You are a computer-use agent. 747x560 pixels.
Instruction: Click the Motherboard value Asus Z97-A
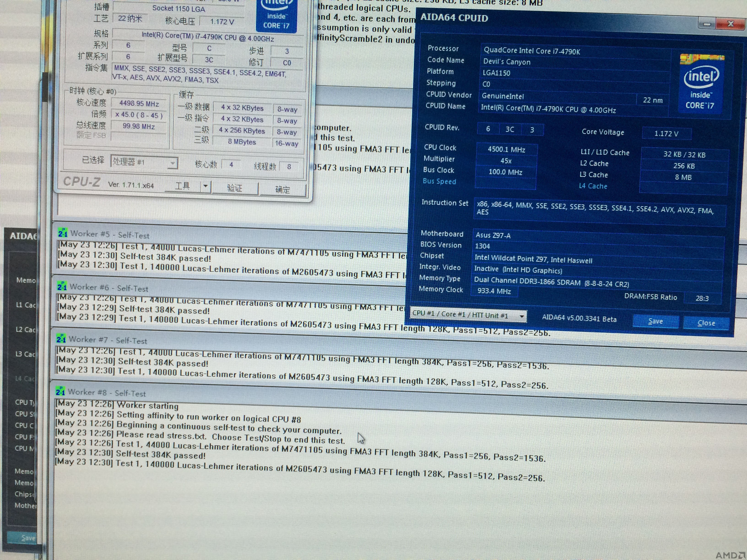click(598, 237)
